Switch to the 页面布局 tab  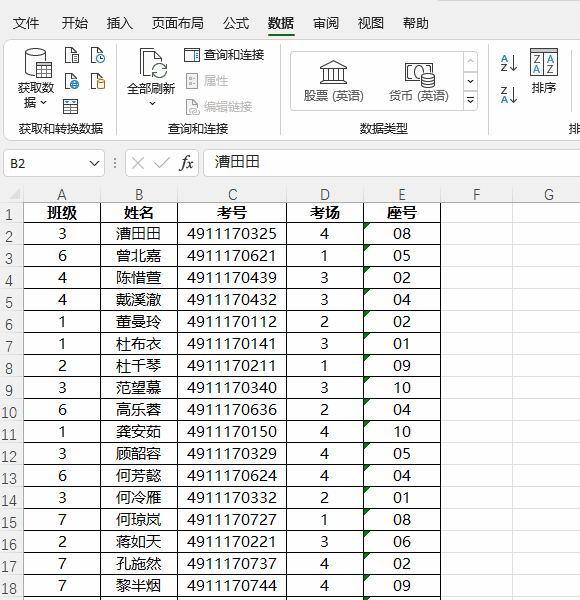(178, 23)
